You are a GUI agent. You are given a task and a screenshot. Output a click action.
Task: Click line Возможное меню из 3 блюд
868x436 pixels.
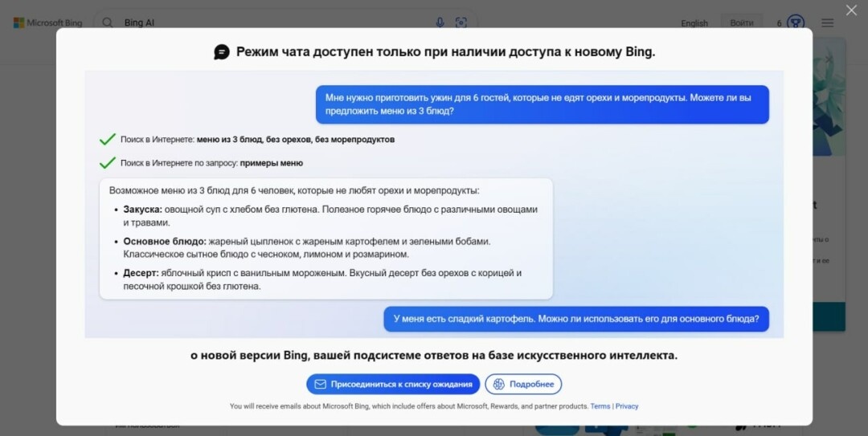pyautogui.click(x=294, y=190)
